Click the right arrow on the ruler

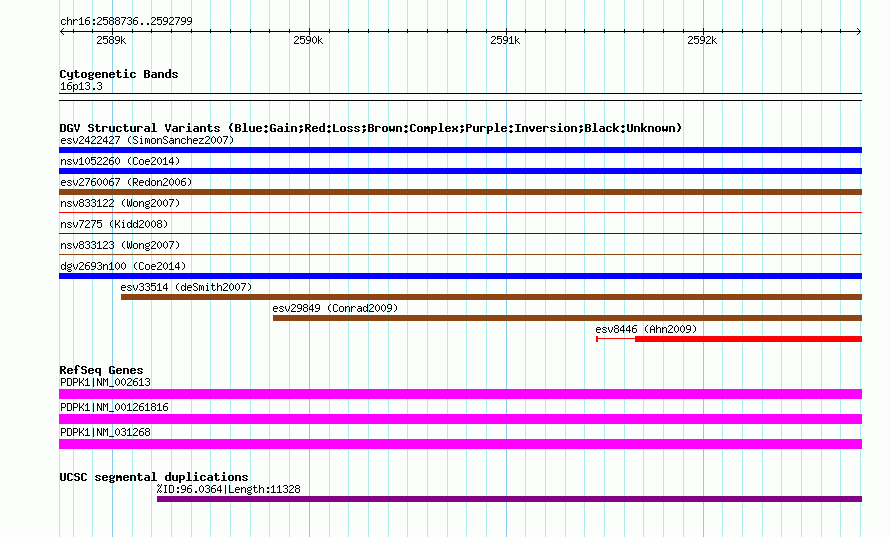point(859,31)
